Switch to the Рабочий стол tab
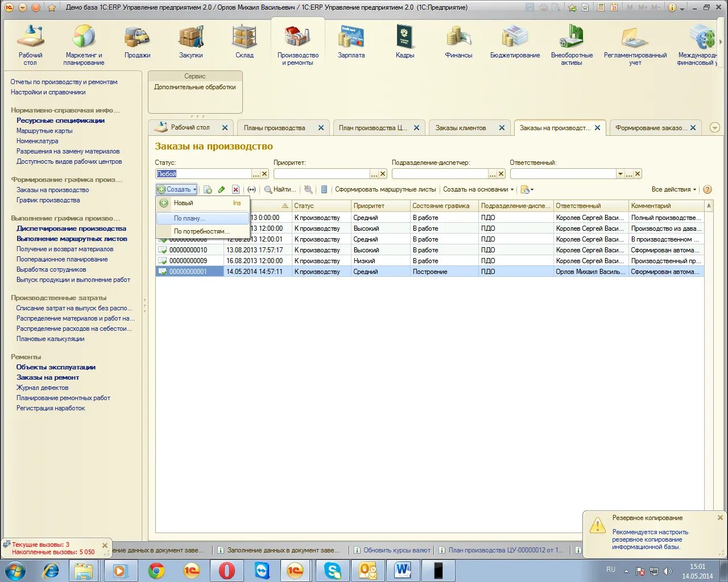This screenshot has width=728, height=582. [x=190, y=128]
